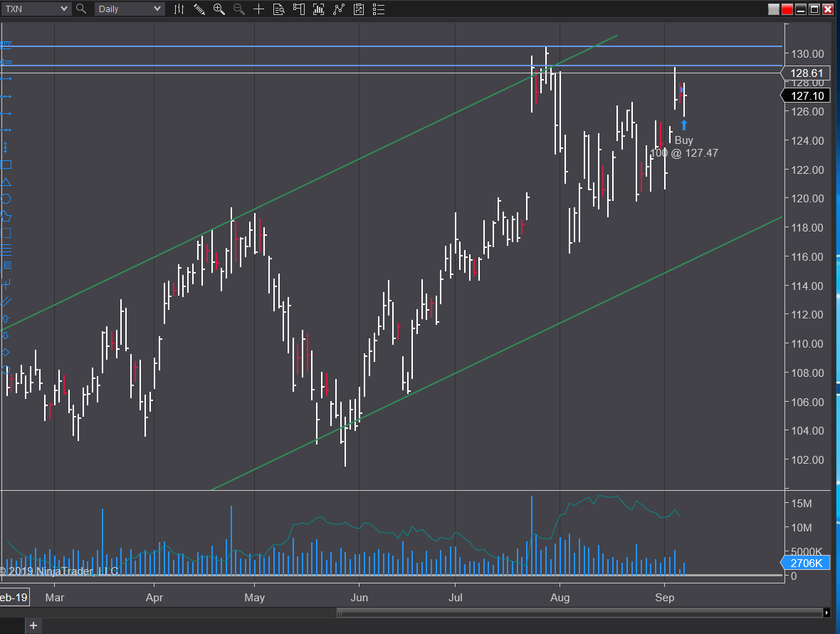Select the Fibonacci Retracements tool
Viewport: 840px width, 634px height.
(6, 250)
